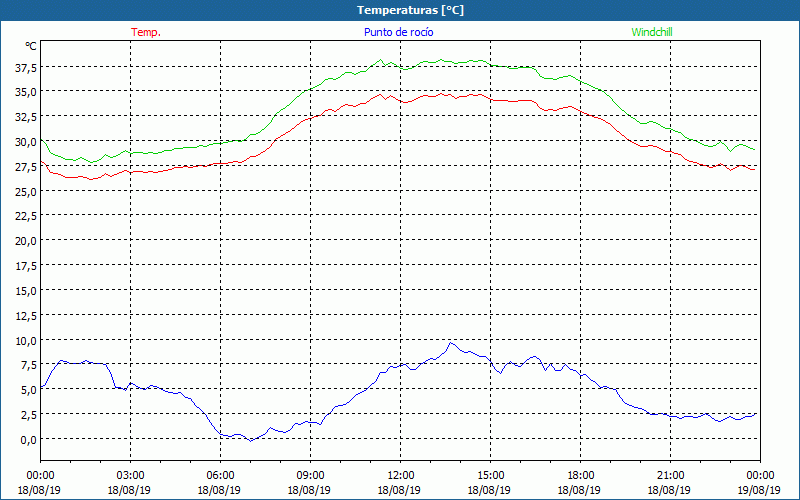The image size is (800, 500).
Task: Click the 19/08/19 date label
Action: coord(760,490)
